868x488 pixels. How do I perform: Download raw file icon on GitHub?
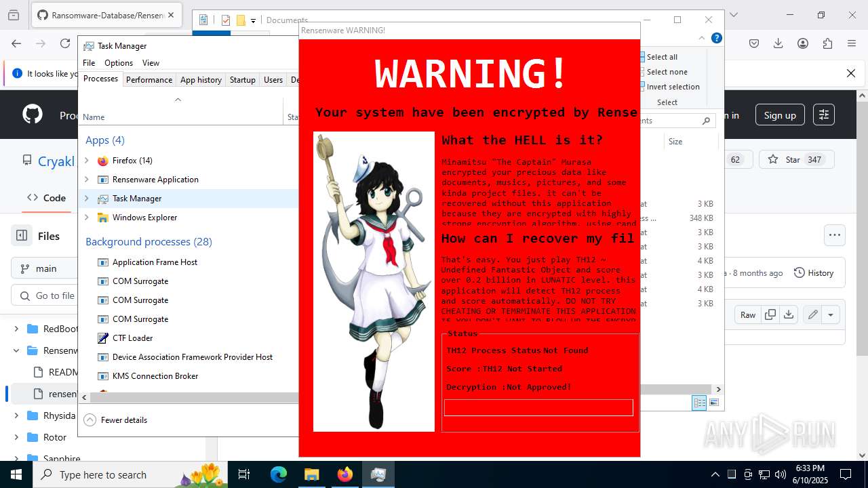tap(788, 314)
